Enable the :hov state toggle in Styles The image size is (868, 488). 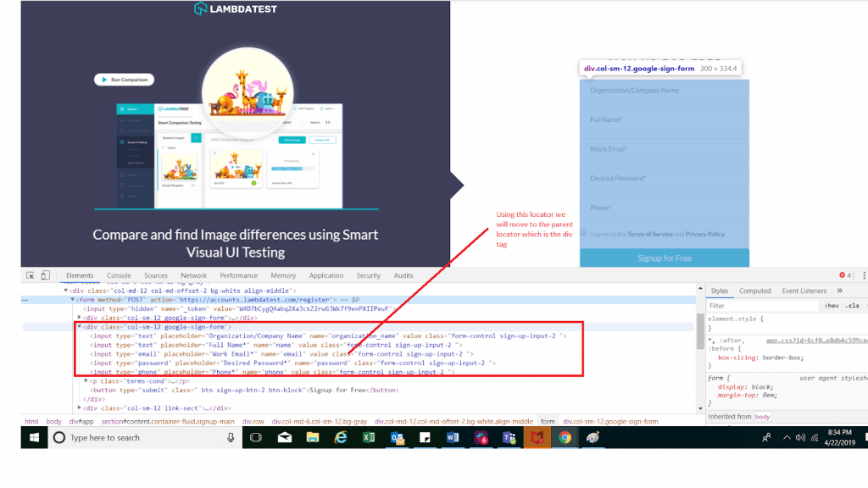(832, 305)
